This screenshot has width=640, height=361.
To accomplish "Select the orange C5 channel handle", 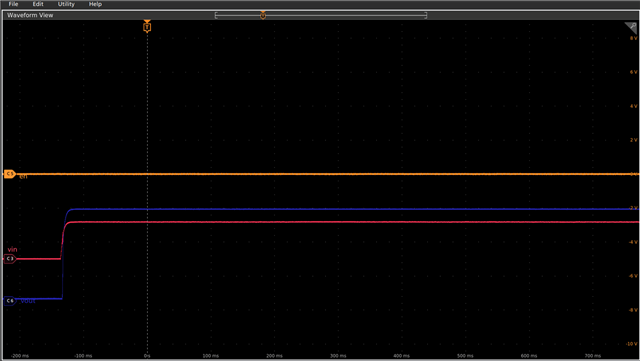I will (x=9, y=174).
